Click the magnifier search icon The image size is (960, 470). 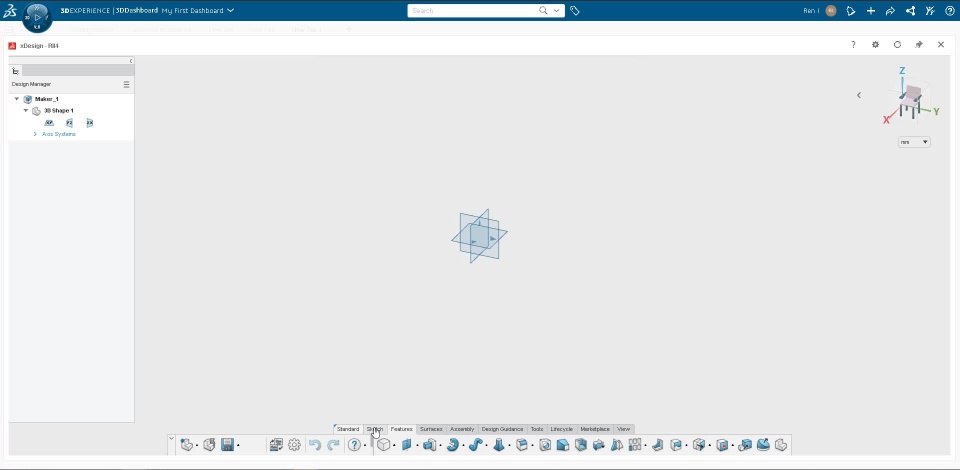pyautogui.click(x=543, y=10)
